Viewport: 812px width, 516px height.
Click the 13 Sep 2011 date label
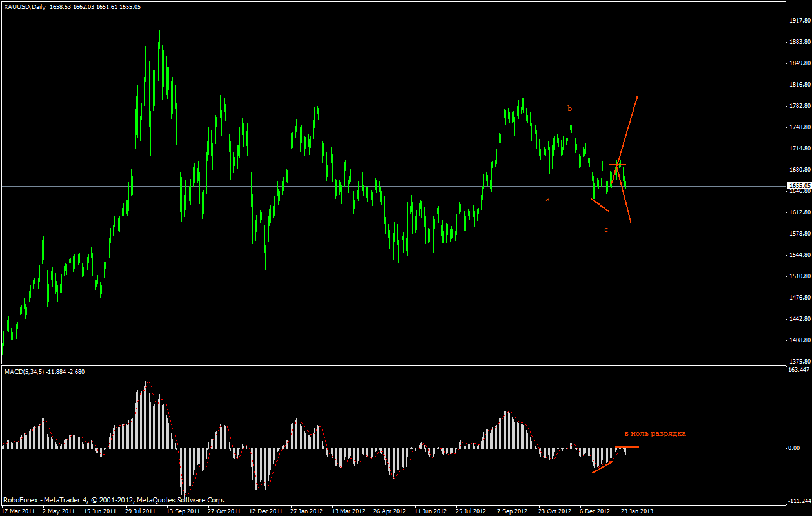tap(184, 511)
